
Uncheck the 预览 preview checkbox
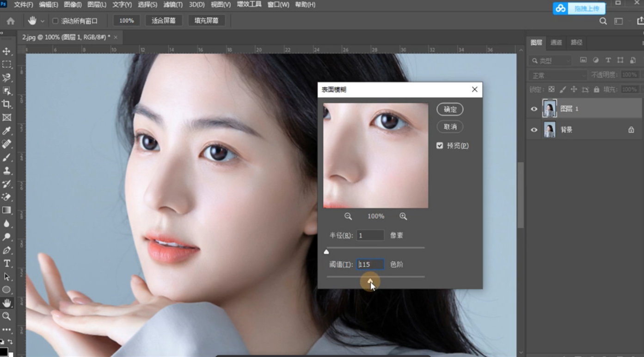pos(440,146)
